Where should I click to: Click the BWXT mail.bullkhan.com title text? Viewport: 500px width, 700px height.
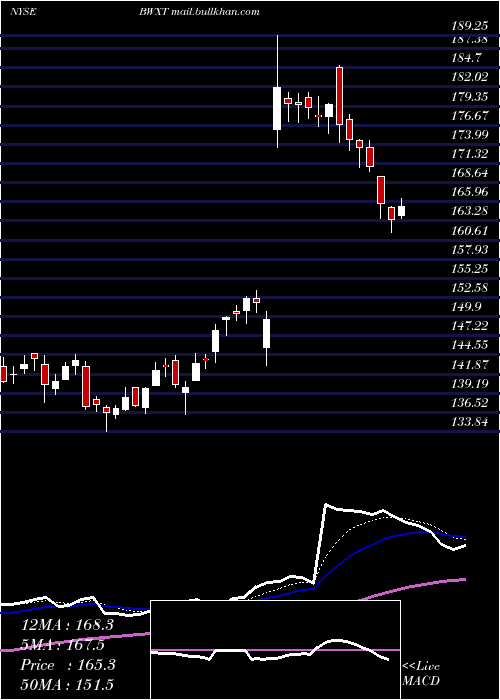click(199, 12)
